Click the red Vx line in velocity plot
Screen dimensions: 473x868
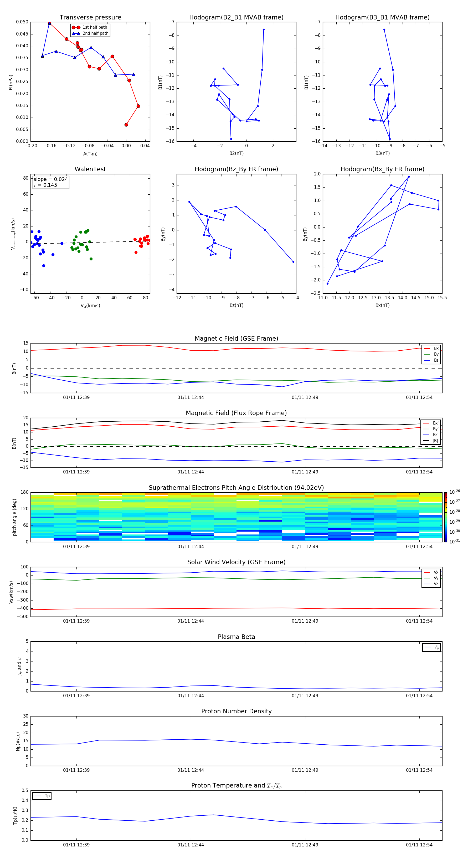pyautogui.click(x=236, y=609)
